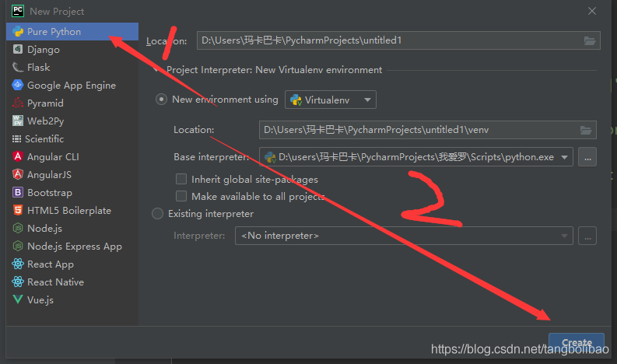This screenshot has width=617, height=364.
Task: Select Node.js Express App entry
Action: pyautogui.click(x=72, y=246)
